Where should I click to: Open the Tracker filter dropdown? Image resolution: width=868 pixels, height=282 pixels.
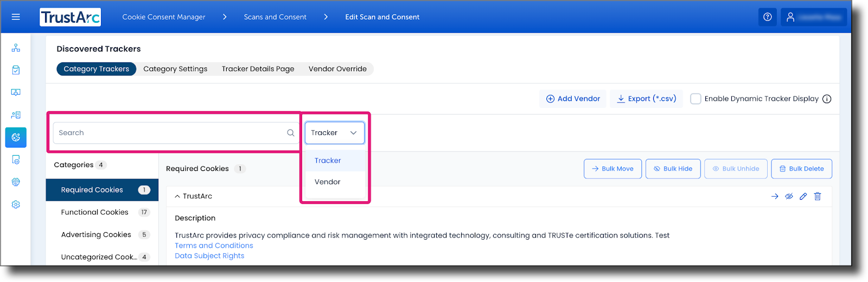click(x=335, y=133)
